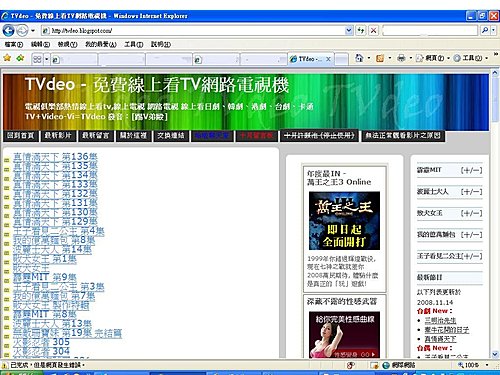Click 最新留言 site navigation button
The height and width of the screenshot is (375, 500).
[96, 136]
